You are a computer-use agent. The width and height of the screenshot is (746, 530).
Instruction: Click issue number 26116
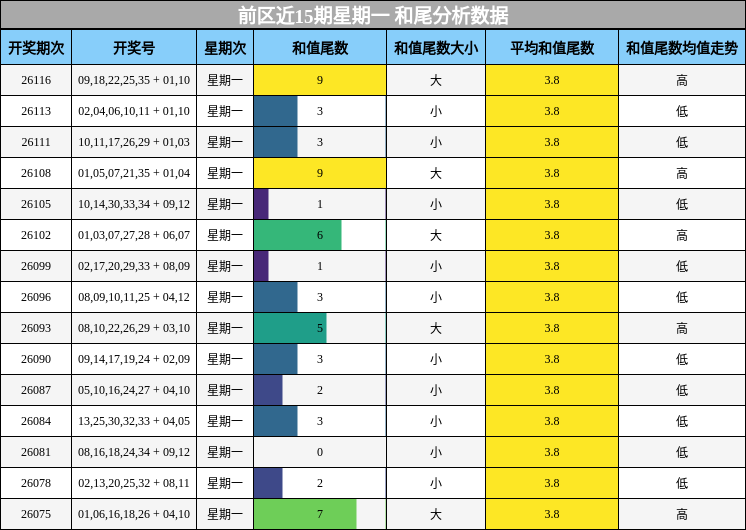click(x=36, y=80)
